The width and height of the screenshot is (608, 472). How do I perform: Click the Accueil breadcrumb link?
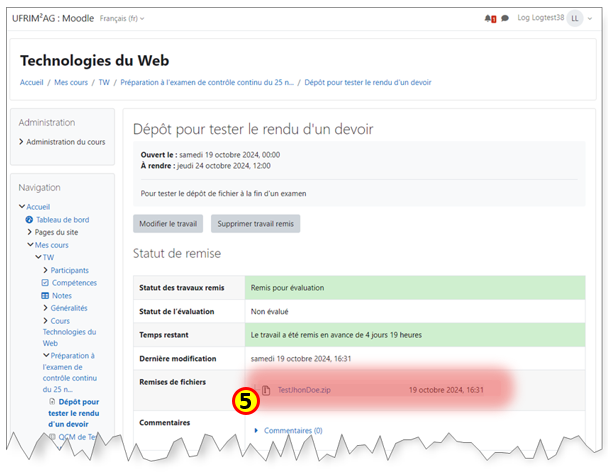click(x=31, y=82)
